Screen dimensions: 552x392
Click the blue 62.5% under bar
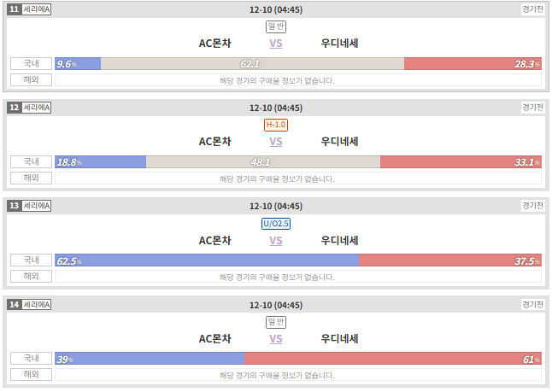coord(207,260)
